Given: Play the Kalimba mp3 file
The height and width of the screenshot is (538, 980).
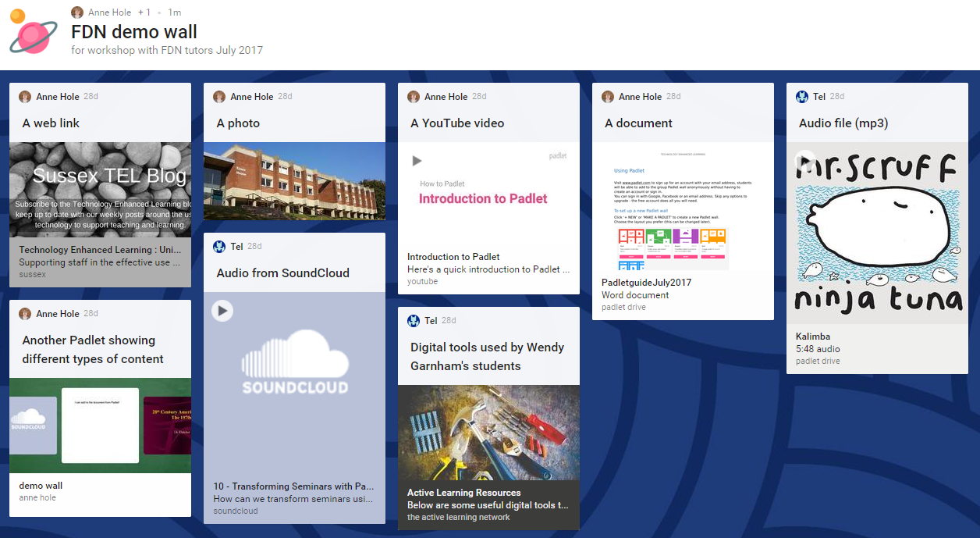Looking at the screenshot, I should 807,160.
